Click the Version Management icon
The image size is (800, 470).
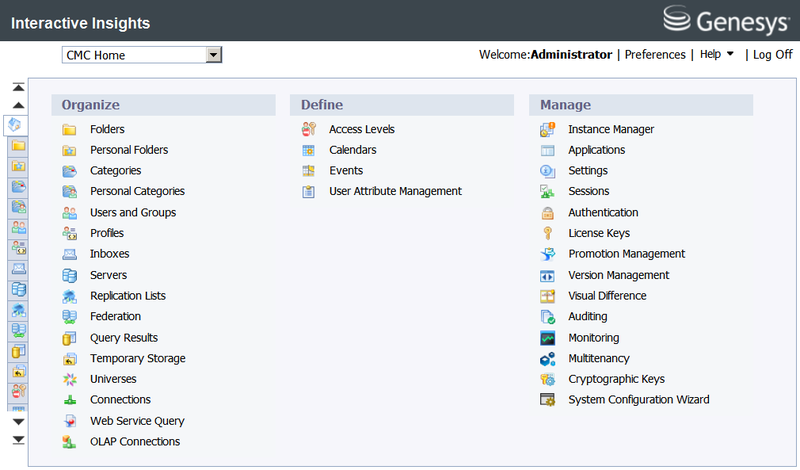(x=547, y=276)
